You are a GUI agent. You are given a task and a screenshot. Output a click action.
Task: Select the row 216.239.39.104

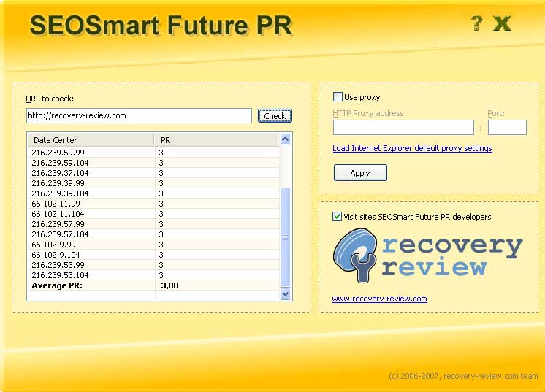pos(153,193)
